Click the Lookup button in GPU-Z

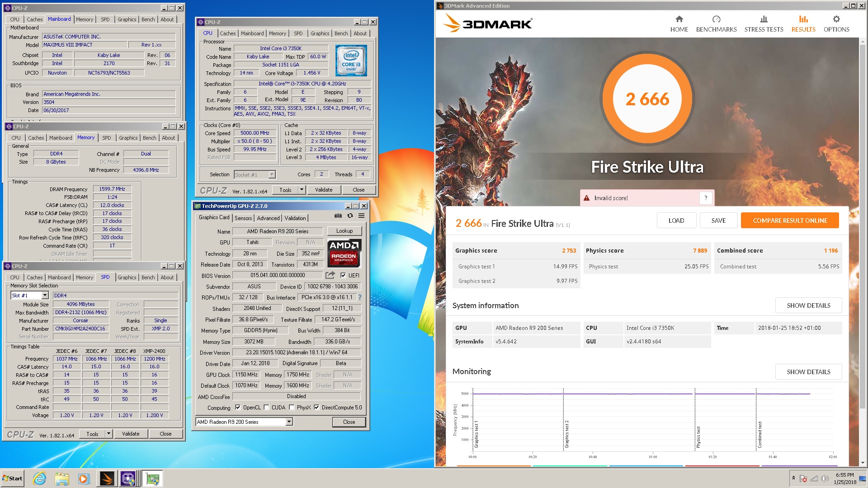(344, 231)
